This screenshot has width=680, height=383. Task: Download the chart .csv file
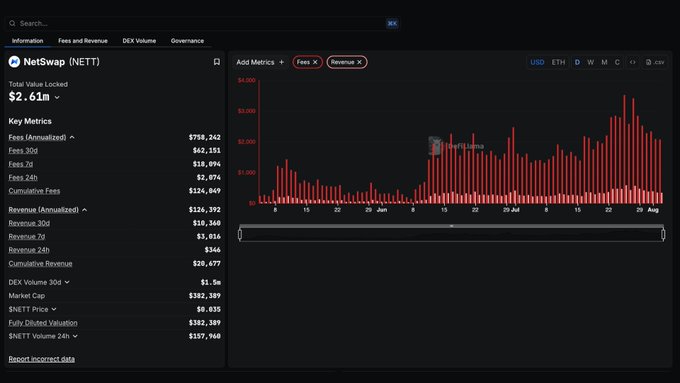pos(655,62)
